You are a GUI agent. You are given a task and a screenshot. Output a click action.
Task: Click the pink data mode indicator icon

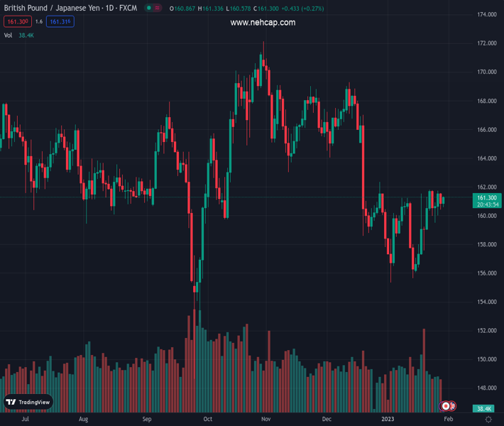click(x=158, y=8)
